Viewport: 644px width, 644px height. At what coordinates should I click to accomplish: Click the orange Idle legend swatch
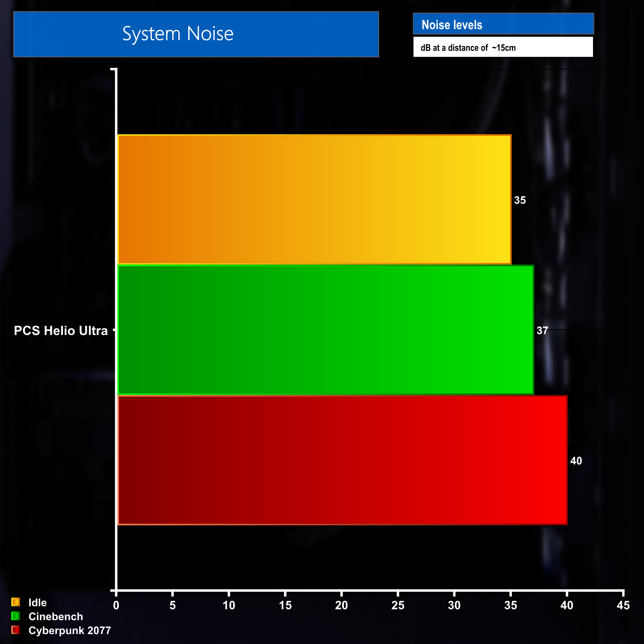point(15,602)
